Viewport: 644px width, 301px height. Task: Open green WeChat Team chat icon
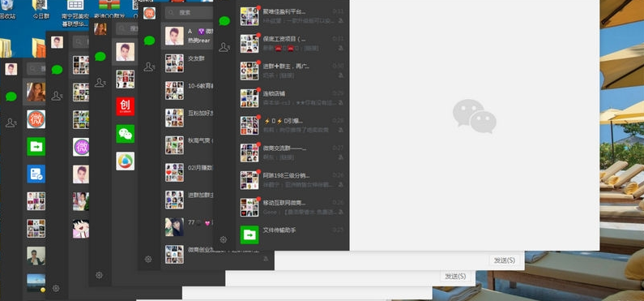pyautogui.click(x=126, y=134)
